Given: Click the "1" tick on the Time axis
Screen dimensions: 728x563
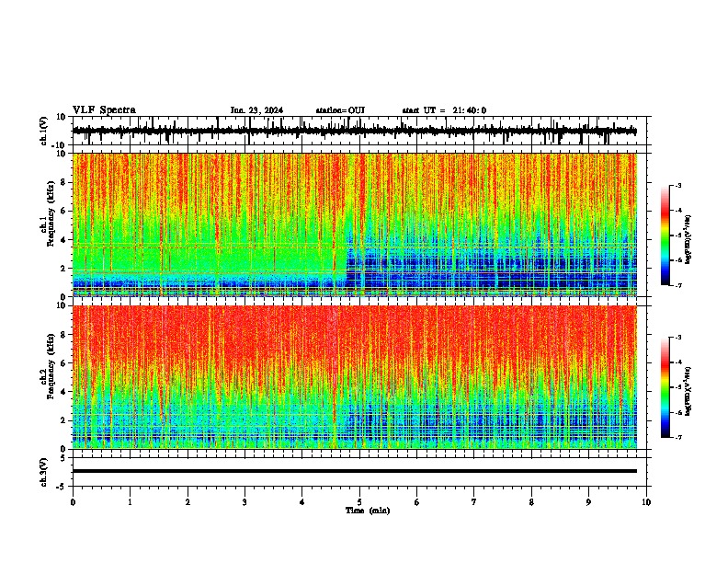Looking at the screenshot, I should point(130,502).
